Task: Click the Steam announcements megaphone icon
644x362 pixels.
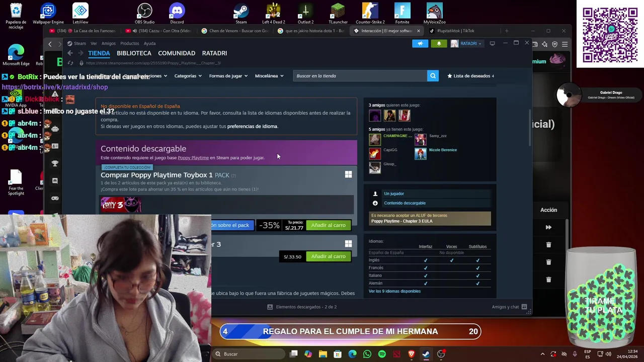Action: (x=420, y=44)
